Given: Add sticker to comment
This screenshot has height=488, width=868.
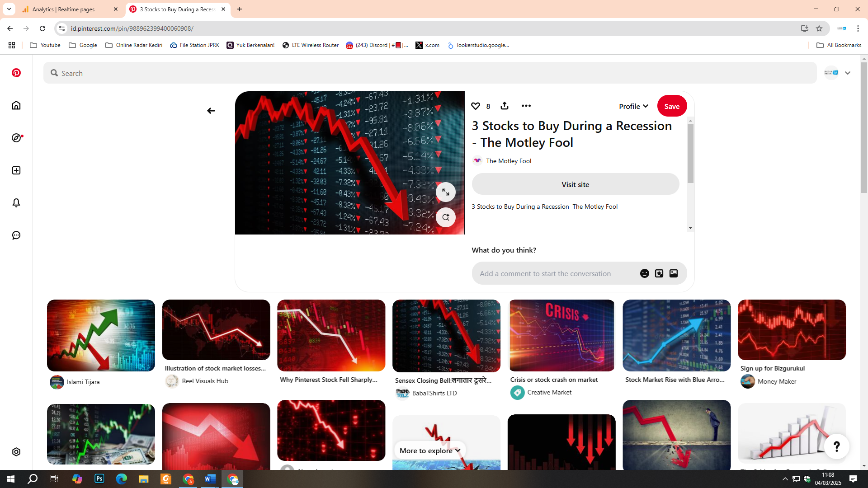Looking at the screenshot, I should point(659,273).
